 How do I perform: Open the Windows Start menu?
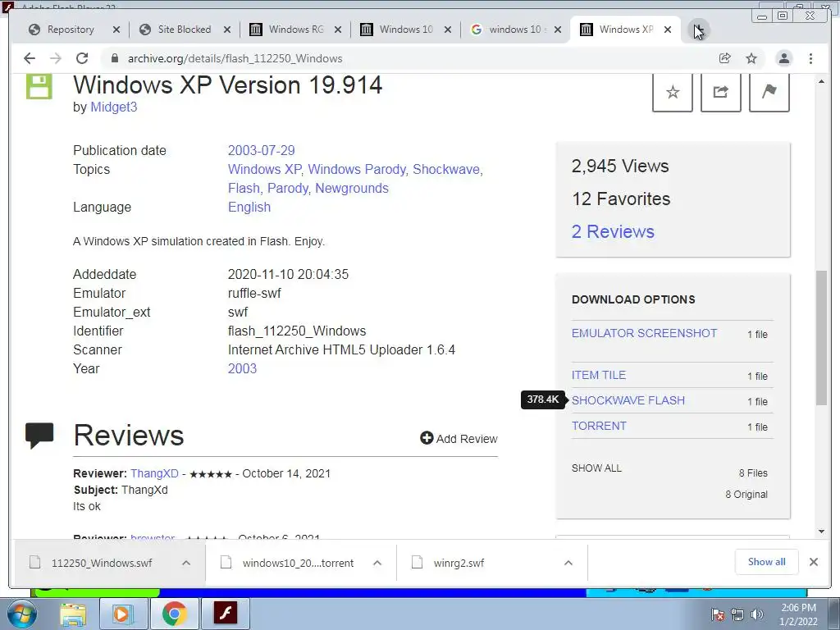[x=21, y=614]
